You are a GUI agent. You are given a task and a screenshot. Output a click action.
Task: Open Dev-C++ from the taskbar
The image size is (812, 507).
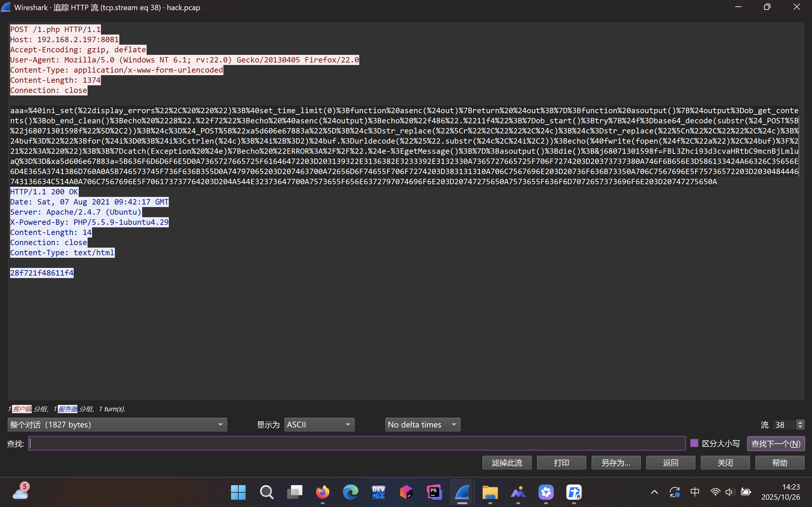click(x=379, y=492)
